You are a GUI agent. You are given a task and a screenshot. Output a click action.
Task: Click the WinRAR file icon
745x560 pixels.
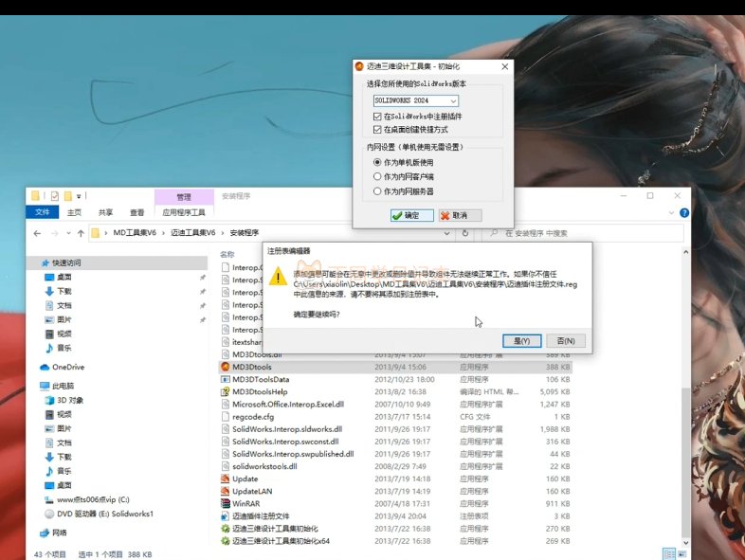click(226, 504)
